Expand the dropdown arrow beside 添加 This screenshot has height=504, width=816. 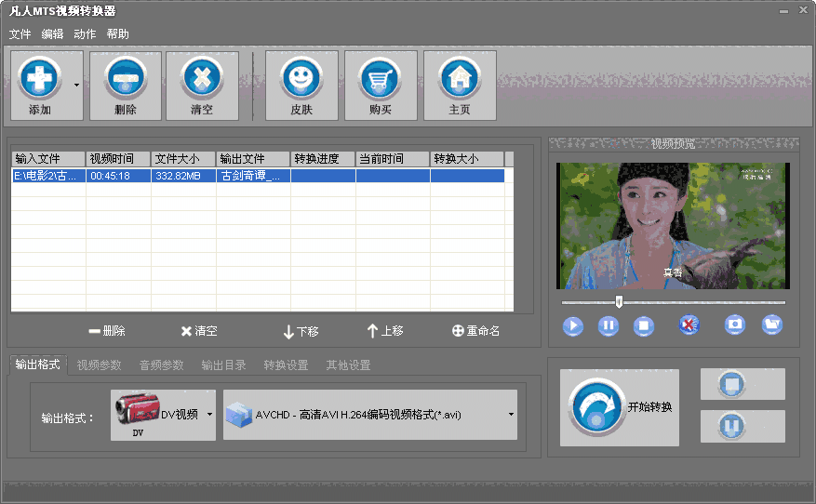(x=74, y=85)
